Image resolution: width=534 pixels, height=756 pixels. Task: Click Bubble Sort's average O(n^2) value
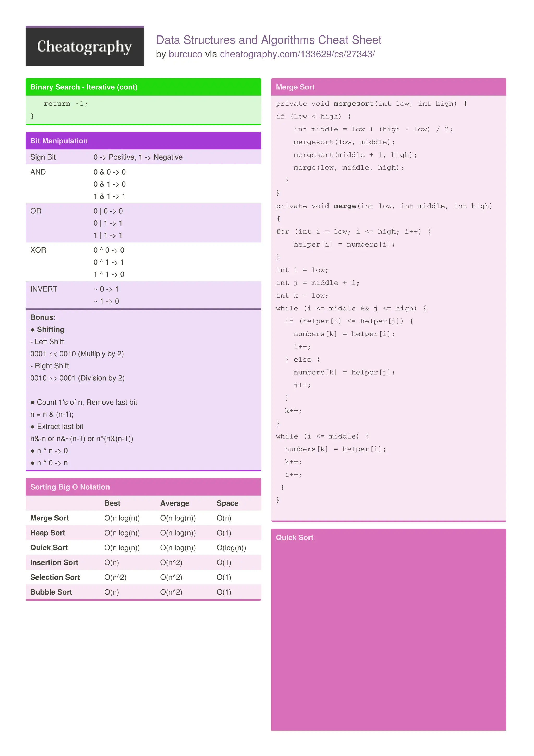click(x=171, y=592)
